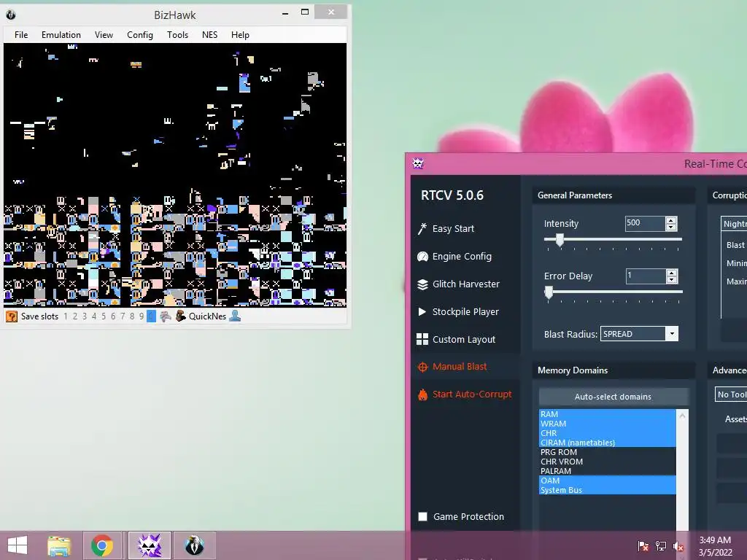This screenshot has height=560, width=747.
Task: Switch to RTCV taskbar button
Action: [x=149, y=545]
